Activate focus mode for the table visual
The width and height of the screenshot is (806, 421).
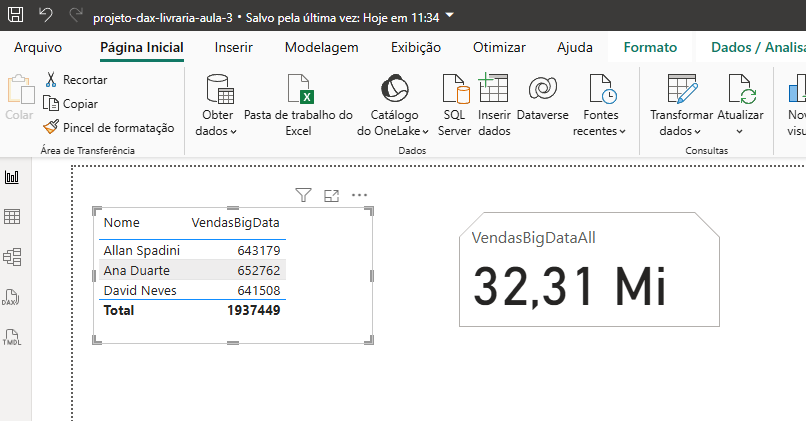tap(332, 195)
